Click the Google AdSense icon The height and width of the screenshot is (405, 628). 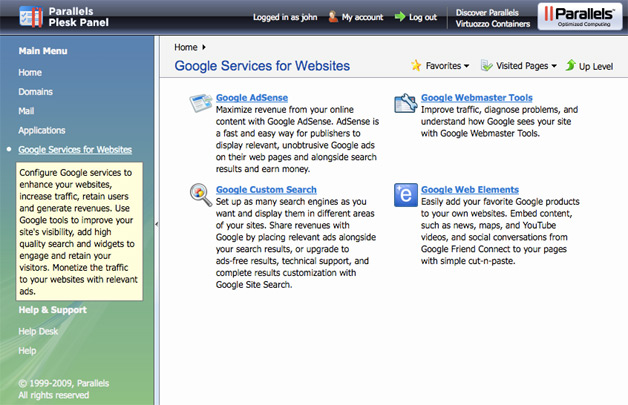tap(201, 103)
